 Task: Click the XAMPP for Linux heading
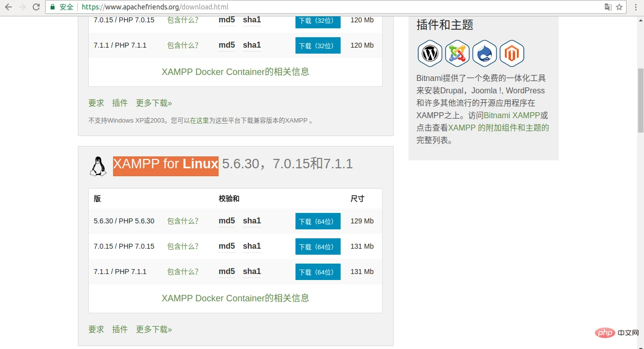pos(166,164)
